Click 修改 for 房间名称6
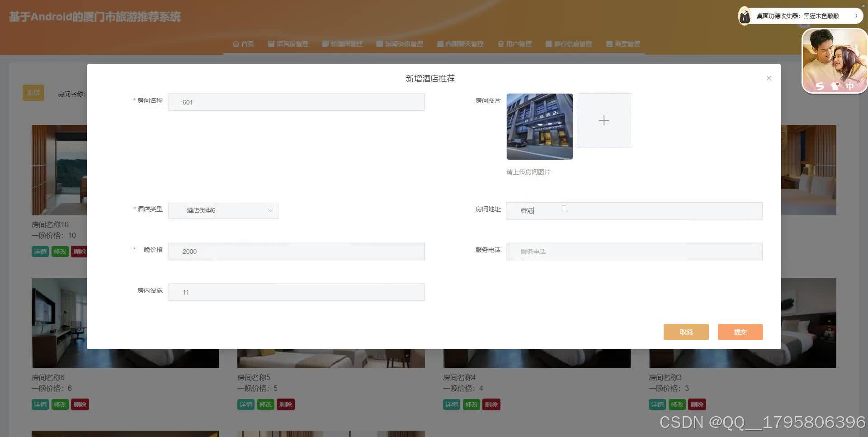This screenshot has height=437, width=868. pos(60,404)
